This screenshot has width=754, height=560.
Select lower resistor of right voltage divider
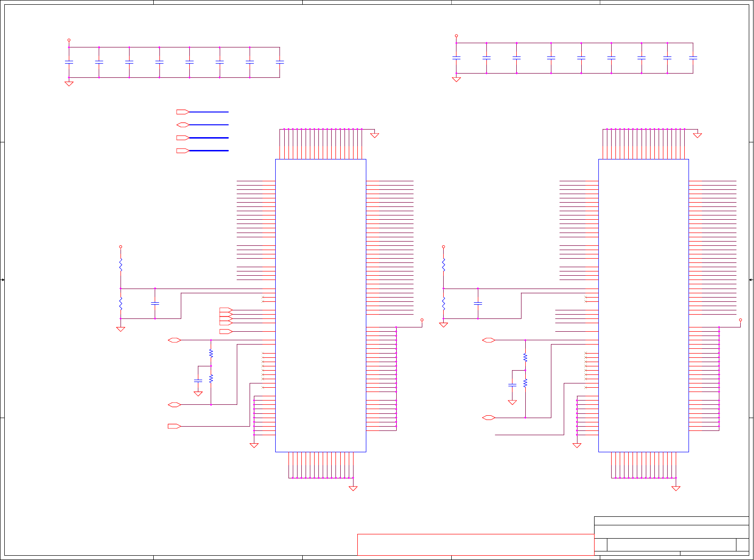(444, 303)
